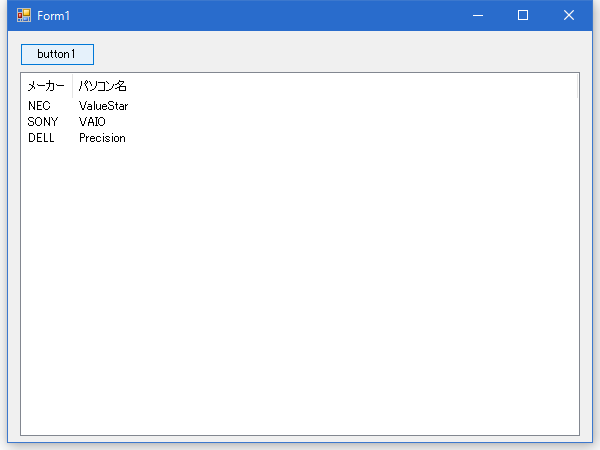Close the Form1 window

click(569, 15)
